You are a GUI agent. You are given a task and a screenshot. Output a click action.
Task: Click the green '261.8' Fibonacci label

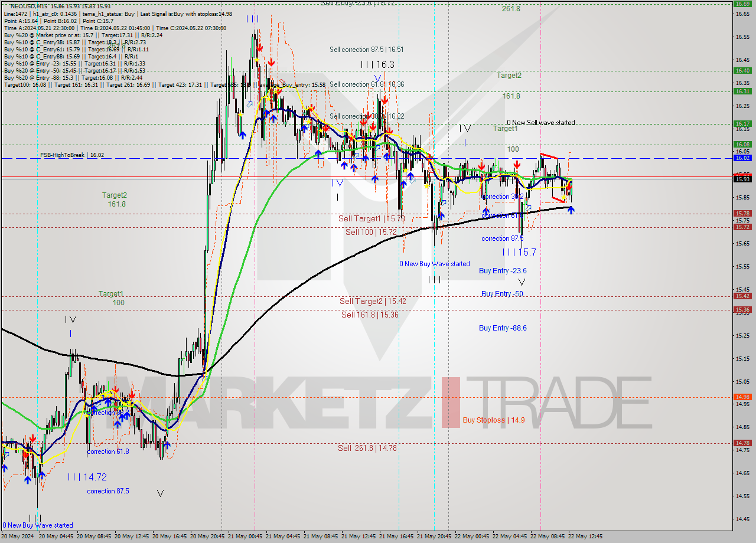pyautogui.click(x=511, y=9)
